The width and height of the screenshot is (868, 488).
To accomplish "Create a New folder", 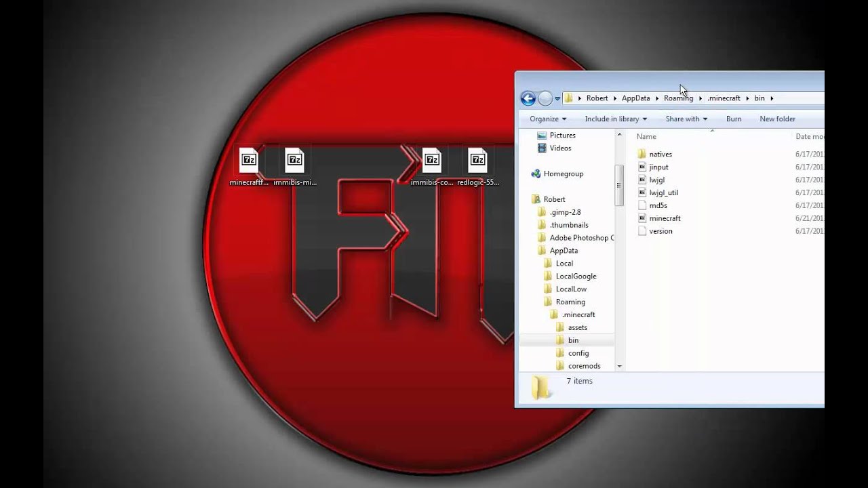I will pyautogui.click(x=777, y=119).
